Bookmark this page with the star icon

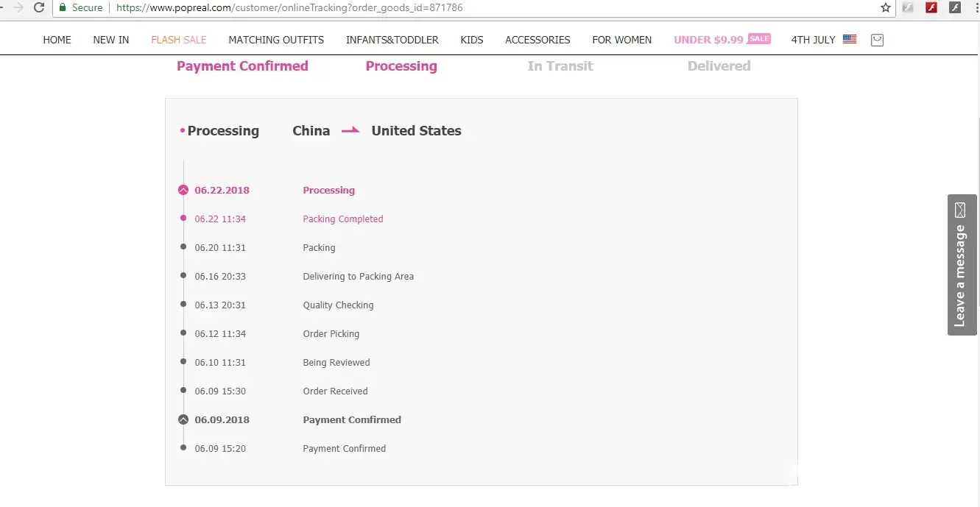[x=886, y=7]
